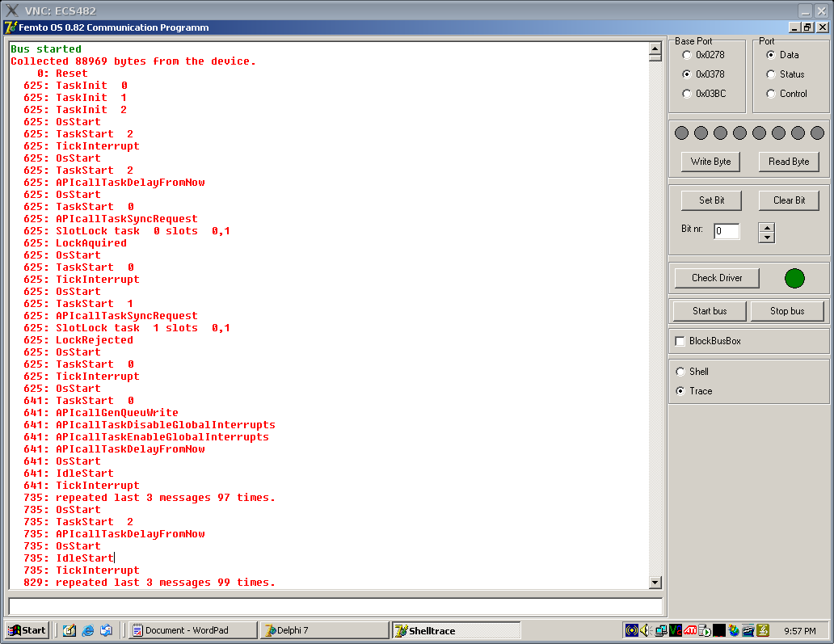
Task: Click the first quick launch icon
Action: [69, 631]
